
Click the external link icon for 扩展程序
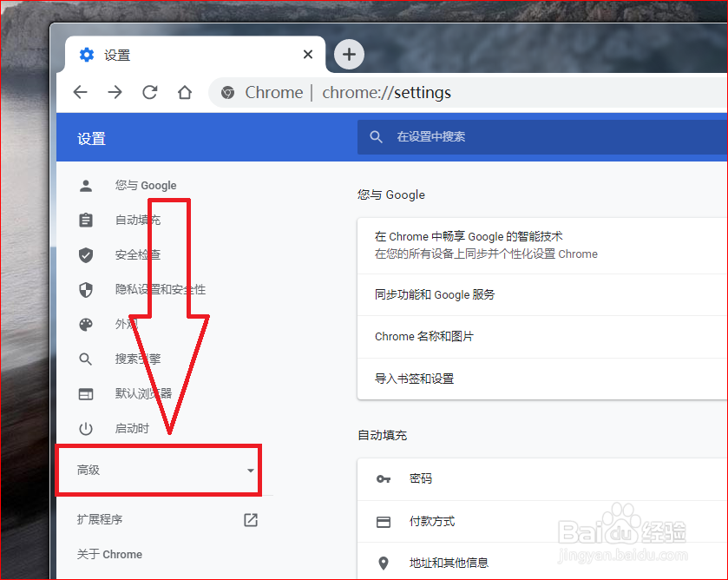[251, 519]
